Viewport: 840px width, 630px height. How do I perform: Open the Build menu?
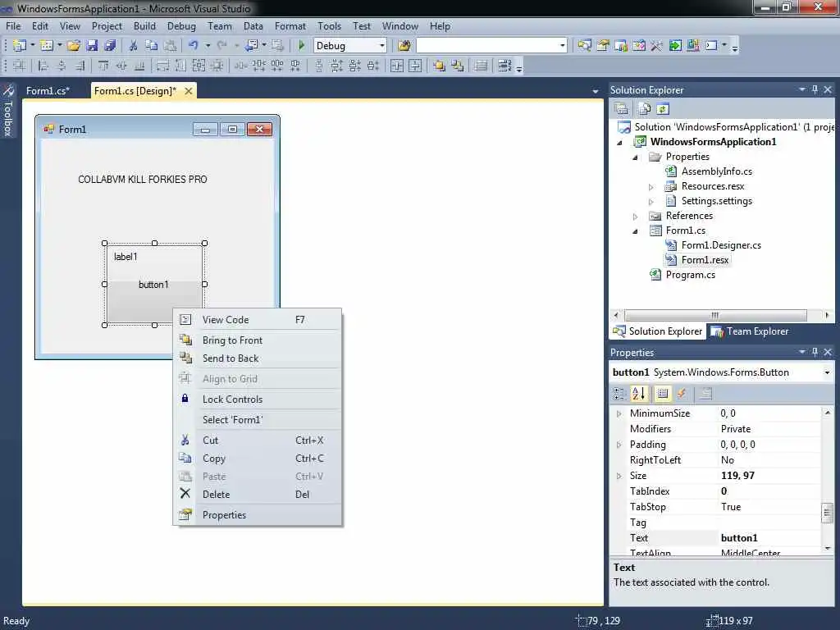pos(144,25)
